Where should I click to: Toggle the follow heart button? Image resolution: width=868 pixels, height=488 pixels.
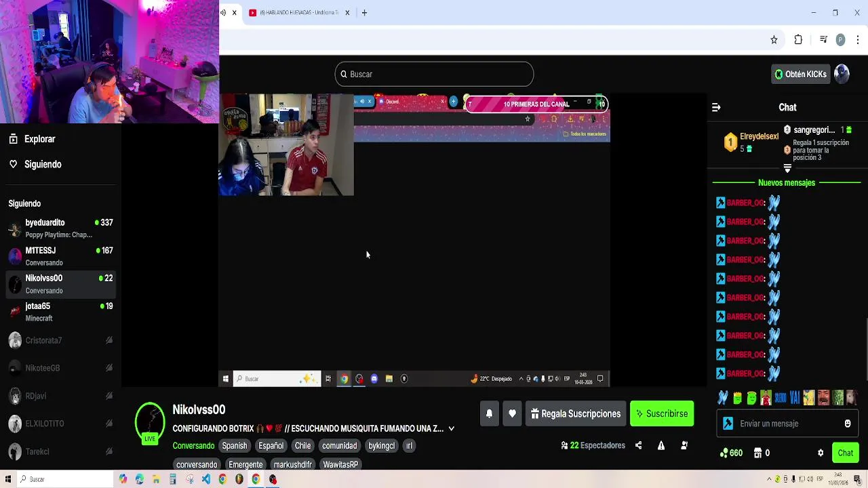(512, 413)
